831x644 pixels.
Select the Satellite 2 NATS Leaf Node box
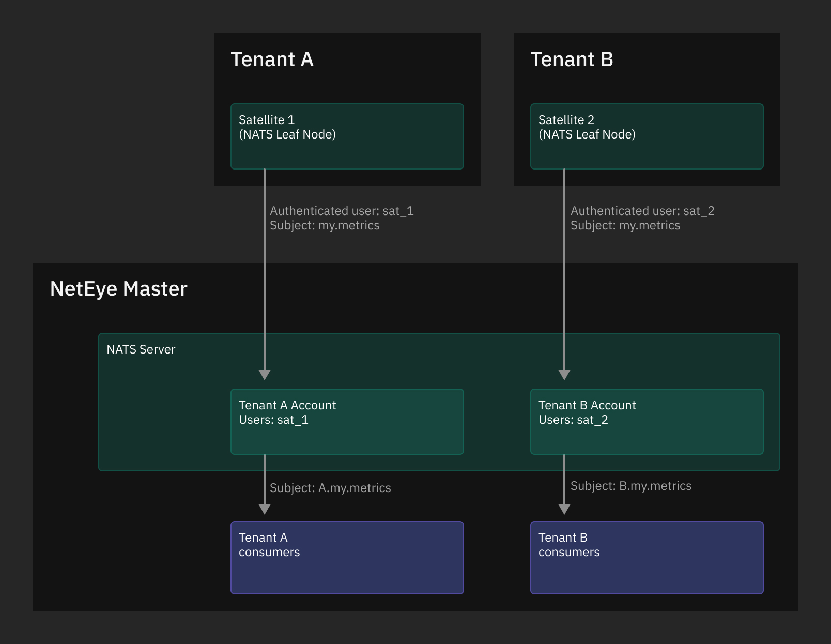click(x=647, y=136)
